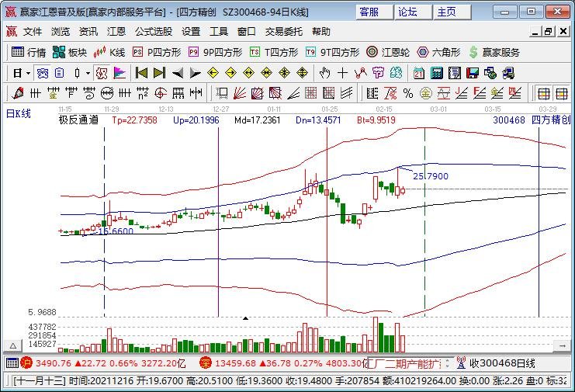Open the notepad document icon
575x392 pixels.
coord(455,73)
